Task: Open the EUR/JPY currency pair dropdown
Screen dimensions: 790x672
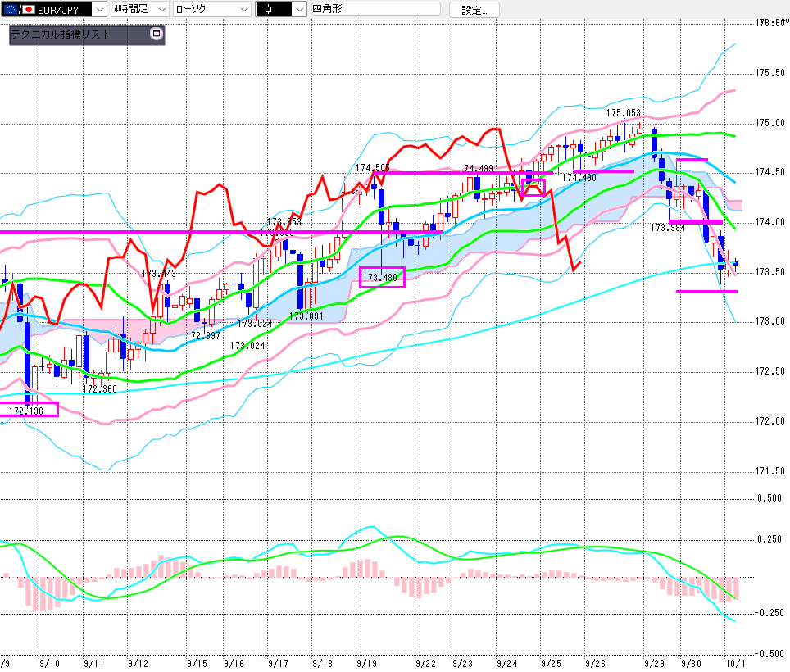Action: tap(99, 9)
